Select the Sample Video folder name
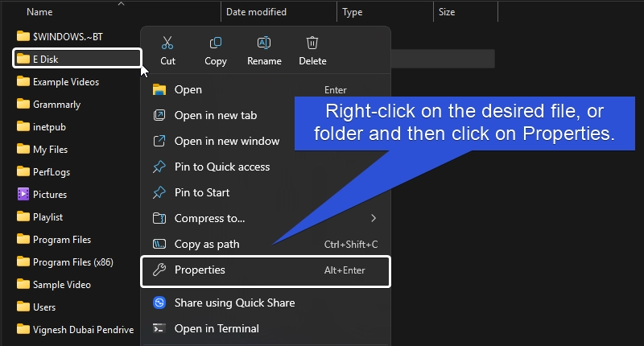This screenshot has width=644, height=346. pyautogui.click(x=62, y=284)
